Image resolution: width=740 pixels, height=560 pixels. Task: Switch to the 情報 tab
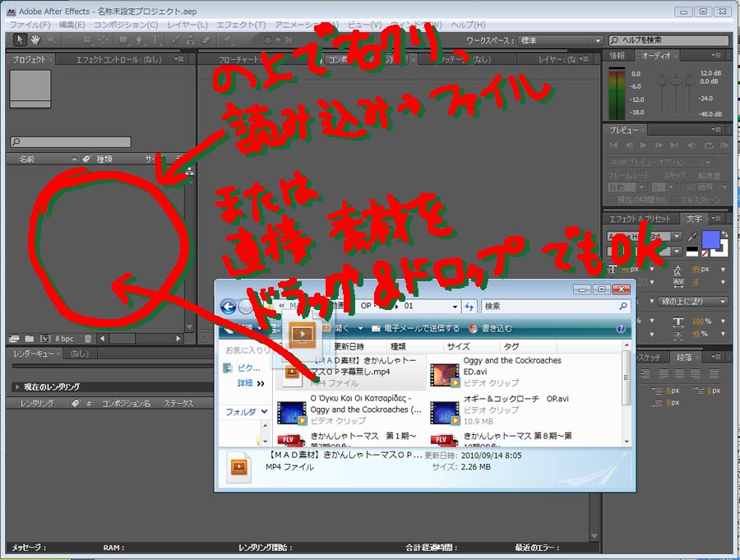tap(617, 56)
